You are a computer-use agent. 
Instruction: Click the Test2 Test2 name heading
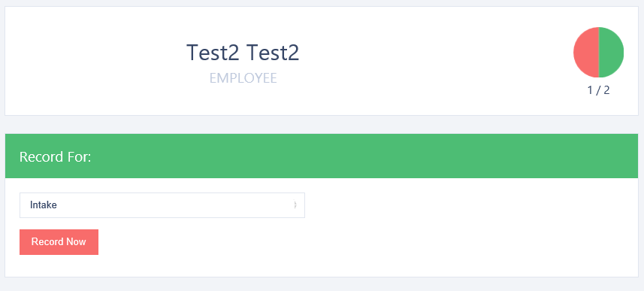point(243,53)
